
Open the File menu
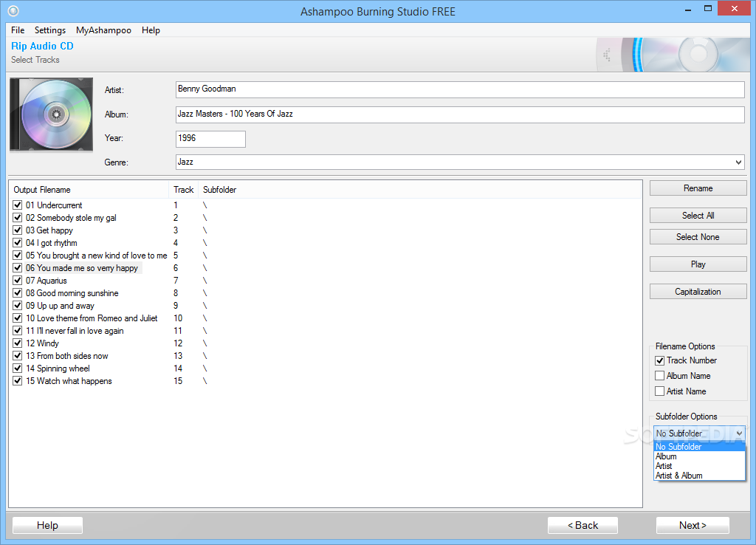18,30
